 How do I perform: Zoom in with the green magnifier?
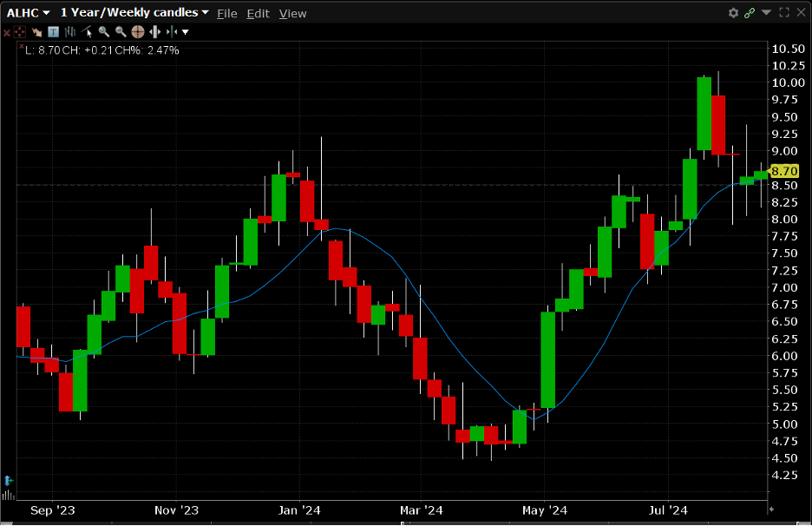point(103,32)
